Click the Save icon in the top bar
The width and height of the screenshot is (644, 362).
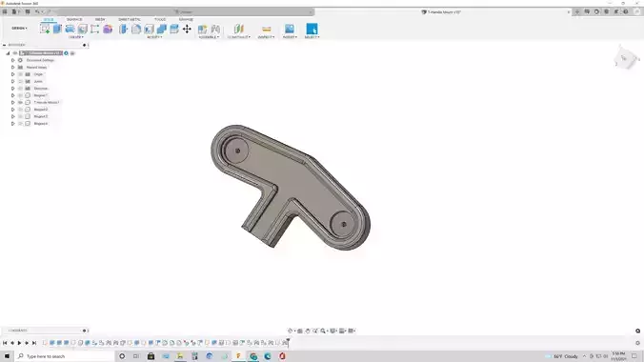[x=28, y=12]
